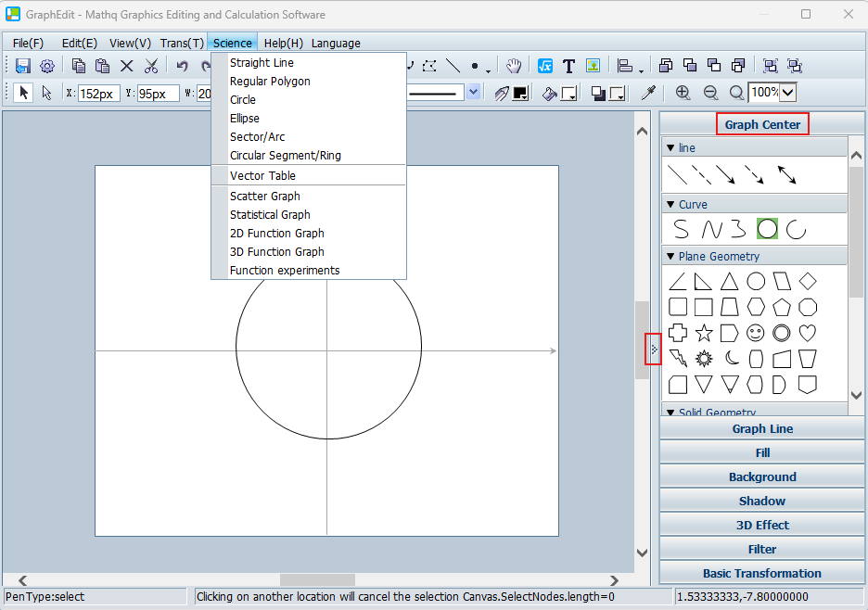Pick the crescent moon shape
This screenshot has height=610, width=868.
731,358
